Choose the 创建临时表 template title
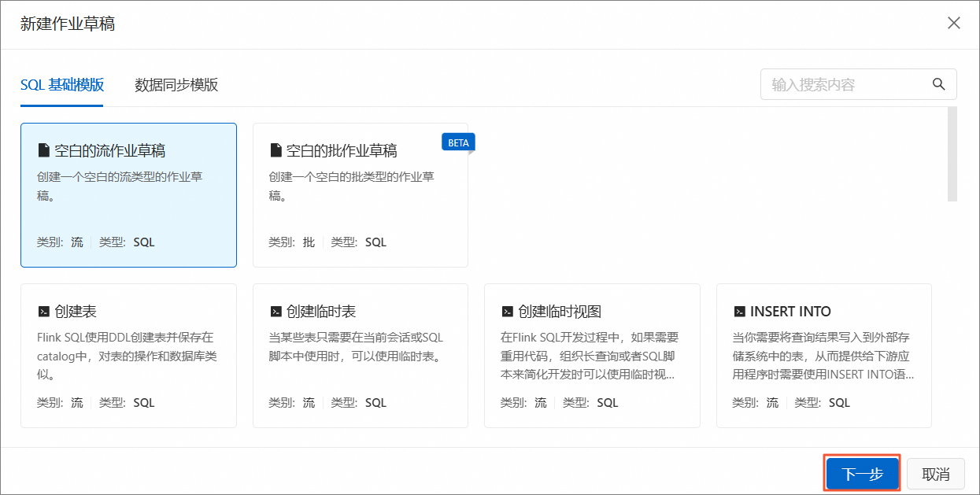980x495 pixels. (x=321, y=312)
